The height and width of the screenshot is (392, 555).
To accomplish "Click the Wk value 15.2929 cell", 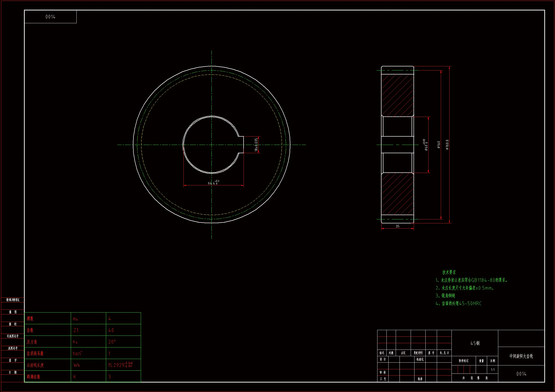I will 120,365.
